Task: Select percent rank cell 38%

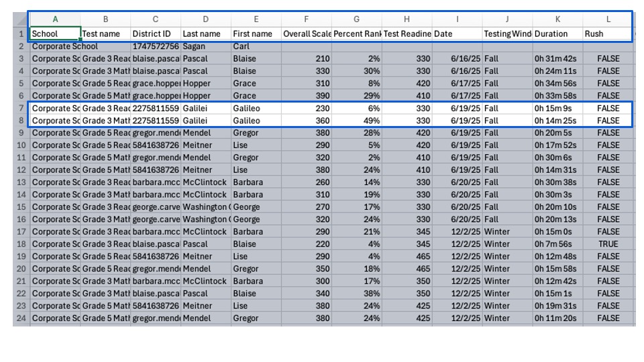Action: point(356,294)
